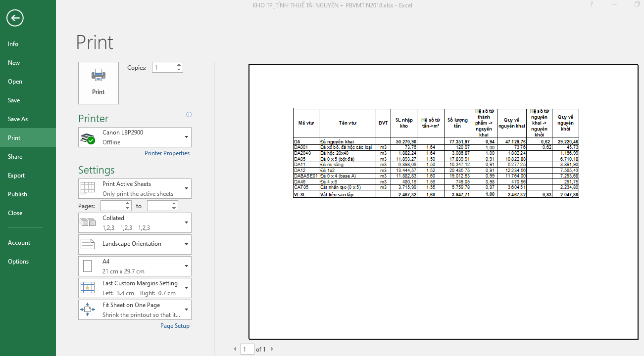Click the Print button with printer icon
This screenshot has height=356, width=644.
[99, 83]
